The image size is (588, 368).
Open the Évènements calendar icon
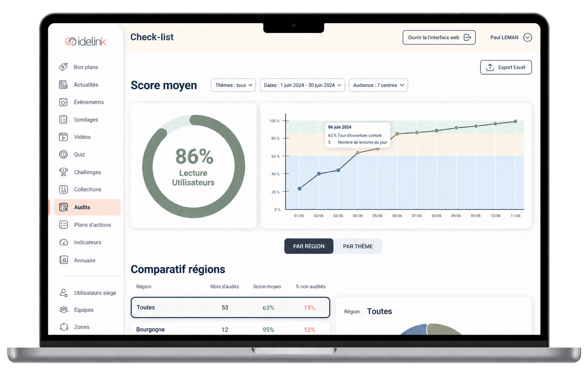[x=63, y=102]
